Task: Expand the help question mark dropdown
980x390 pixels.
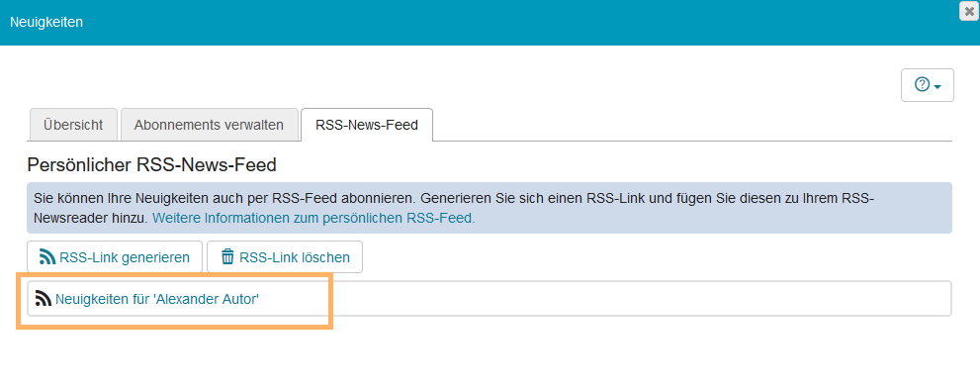Action: point(927,85)
